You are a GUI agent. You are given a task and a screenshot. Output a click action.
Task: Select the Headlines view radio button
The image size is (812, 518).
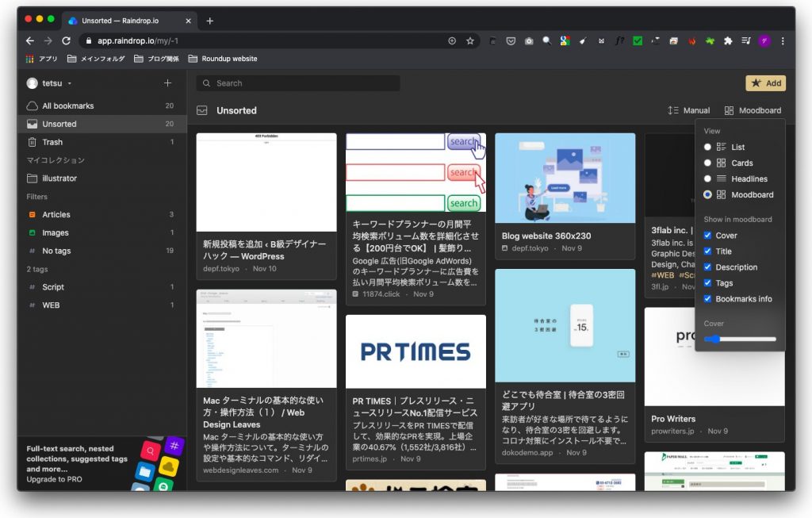707,178
